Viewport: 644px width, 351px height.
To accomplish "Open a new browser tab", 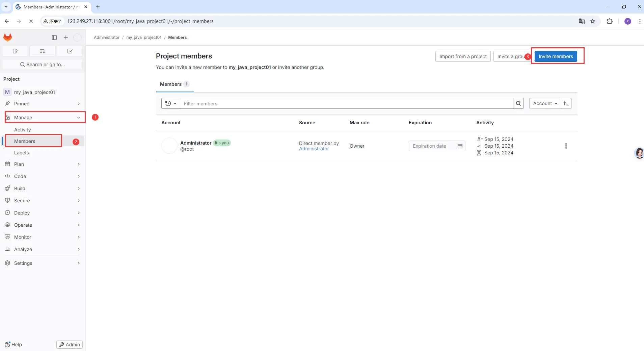I will (x=98, y=7).
